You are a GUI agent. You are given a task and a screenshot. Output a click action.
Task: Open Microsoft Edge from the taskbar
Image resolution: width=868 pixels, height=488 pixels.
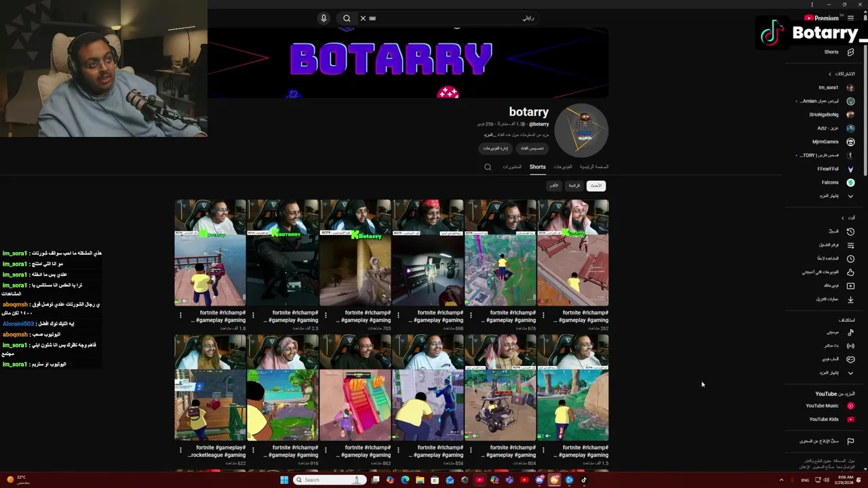coord(405,480)
